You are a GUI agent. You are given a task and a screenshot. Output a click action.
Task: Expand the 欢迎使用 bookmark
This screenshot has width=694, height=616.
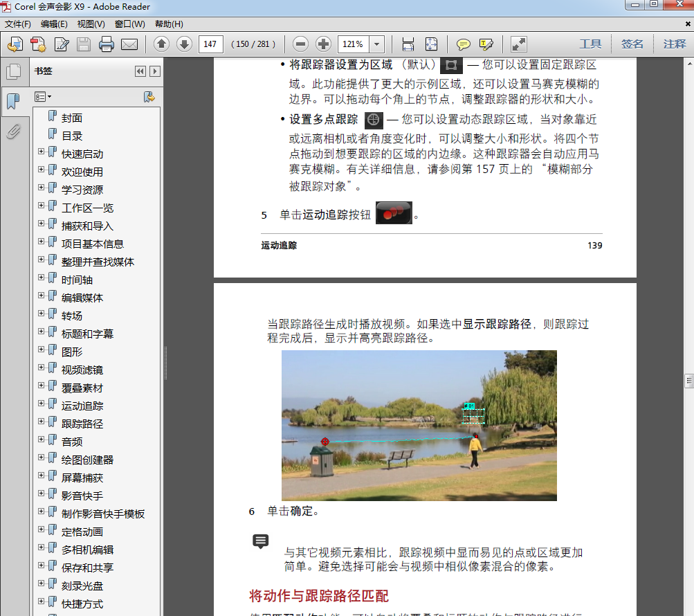(41, 169)
